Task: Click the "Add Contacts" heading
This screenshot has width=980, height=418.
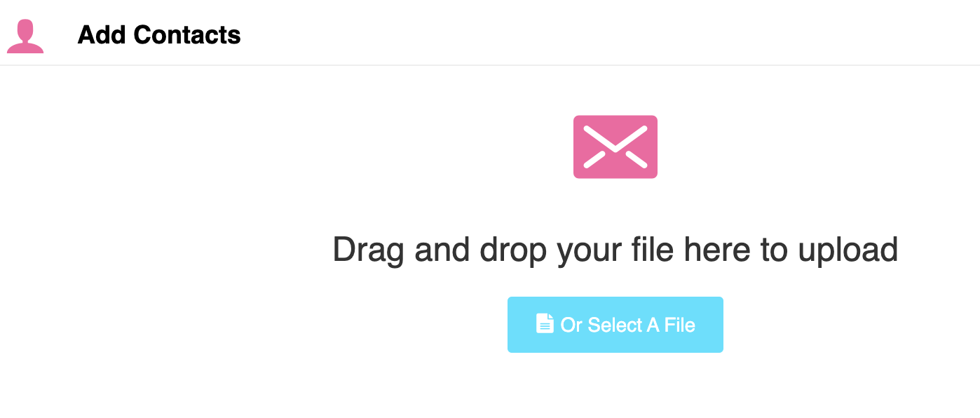Action: point(159,34)
